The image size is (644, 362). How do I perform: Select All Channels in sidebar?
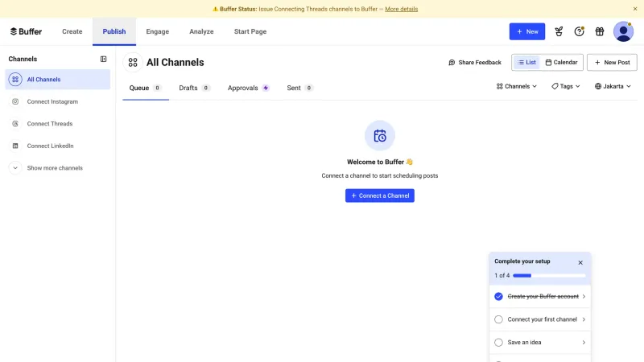[57, 79]
